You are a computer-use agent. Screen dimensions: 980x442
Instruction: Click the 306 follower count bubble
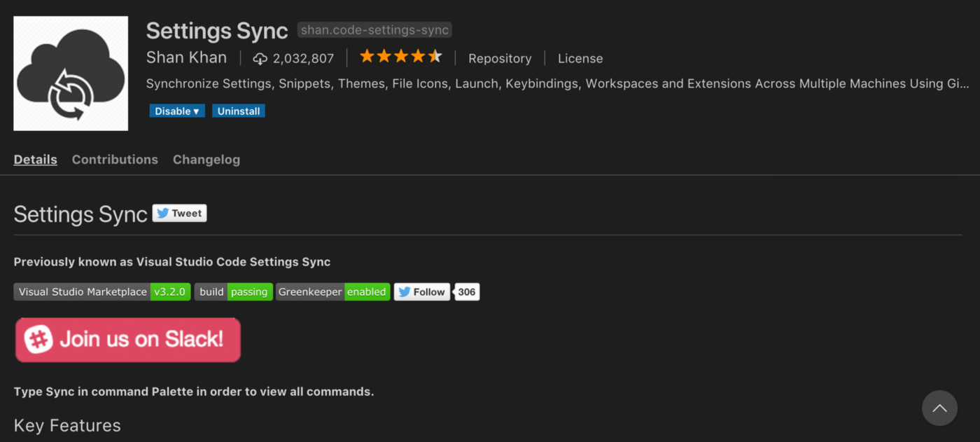pos(467,292)
